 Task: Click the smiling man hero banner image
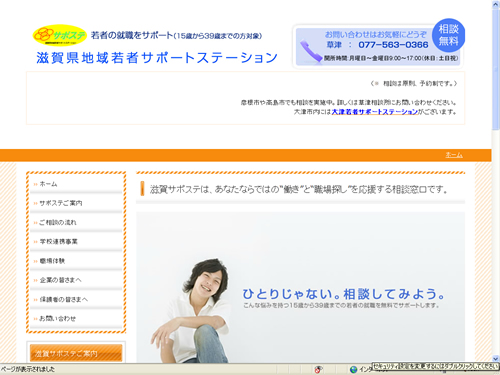click(x=300, y=287)
